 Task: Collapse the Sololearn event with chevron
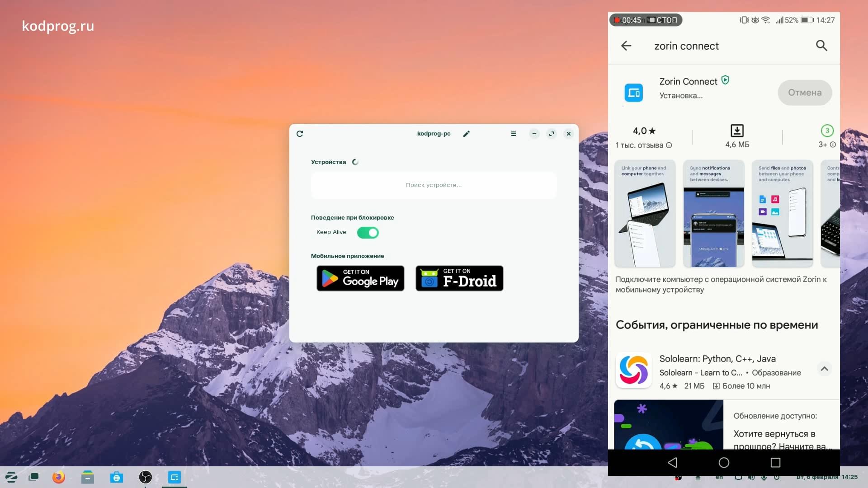point(824,369)
